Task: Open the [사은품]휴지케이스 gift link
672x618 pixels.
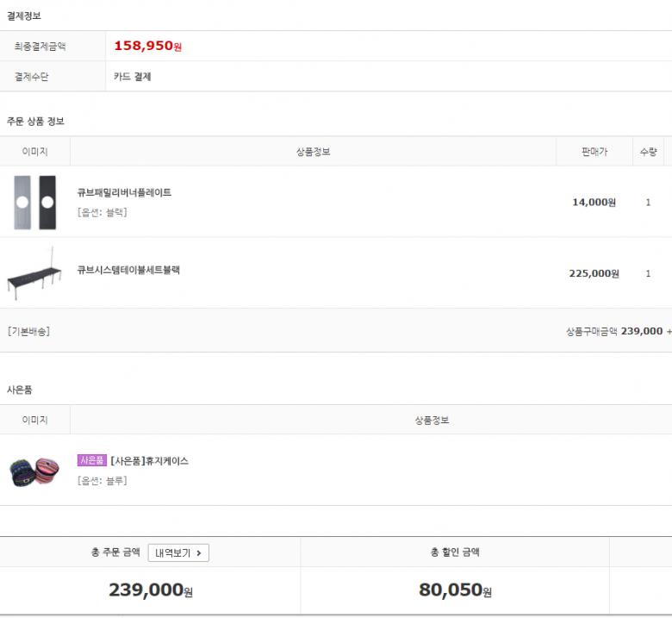Action: (x=150, y=461)
